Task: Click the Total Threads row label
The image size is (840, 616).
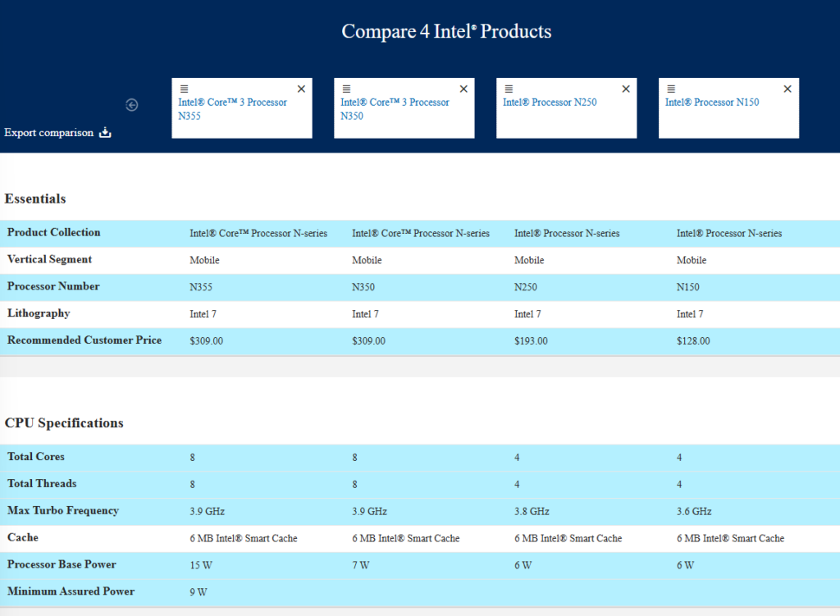Action: pos(42,483)
